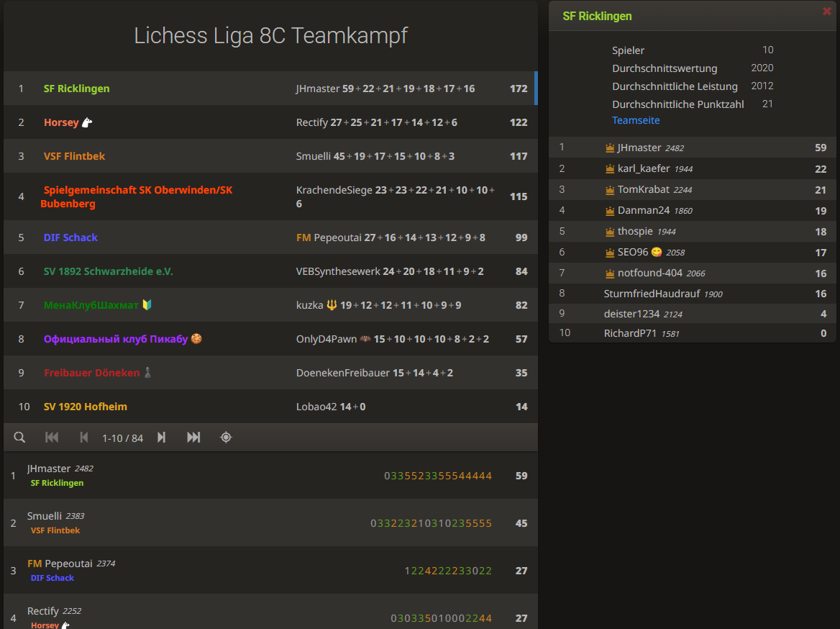Image resolution: width=840 pixels, height=629 pixels.
Task: Open Rectify row in player standings
Action: click(270, 612)
